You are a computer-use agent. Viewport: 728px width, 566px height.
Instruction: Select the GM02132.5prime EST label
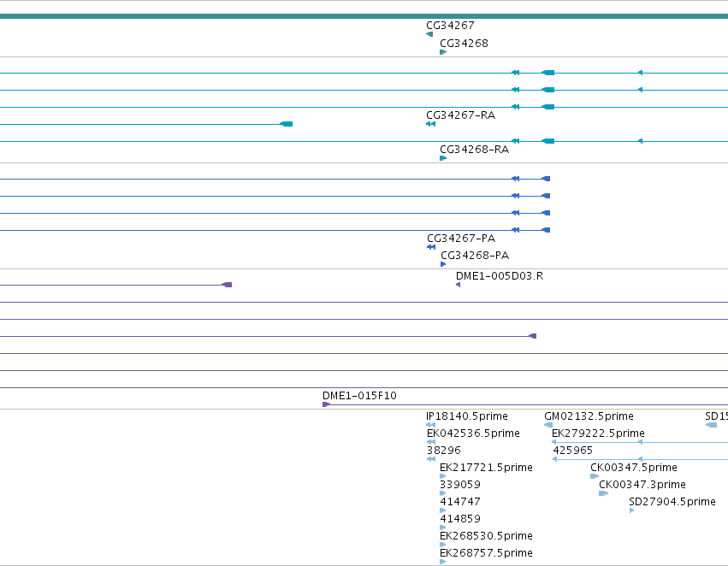[589, 416]
